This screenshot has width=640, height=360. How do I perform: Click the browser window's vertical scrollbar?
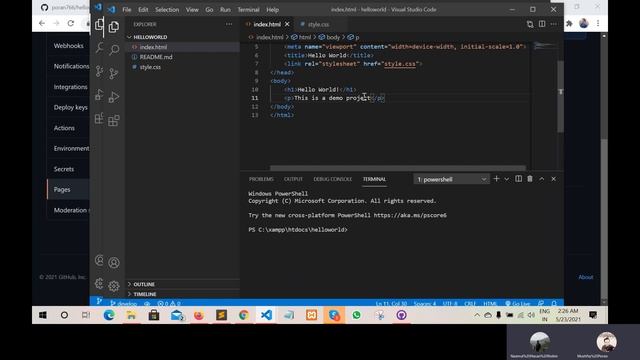[604, 169]
